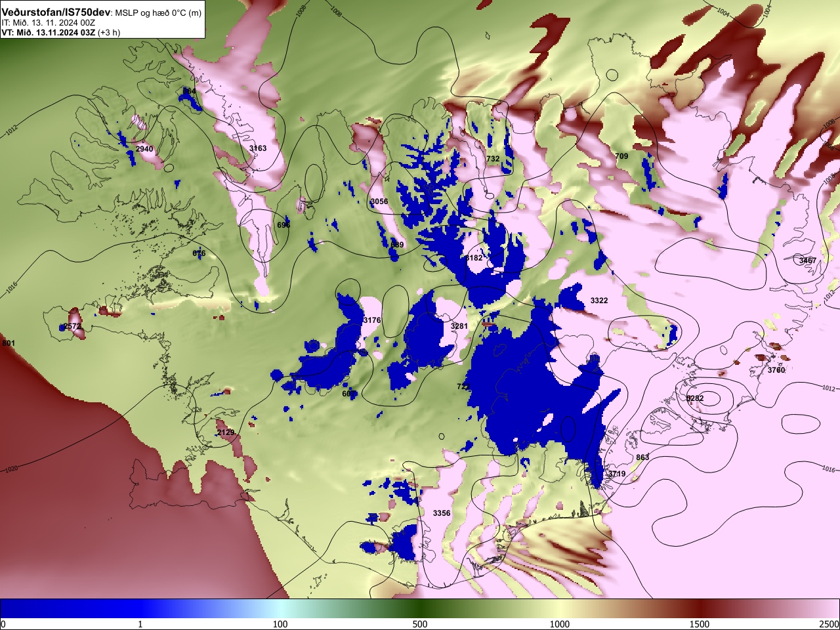Click the 3356 height value on the map
The height and width of the screenshot is (630, 840).
tap(442, 513)
